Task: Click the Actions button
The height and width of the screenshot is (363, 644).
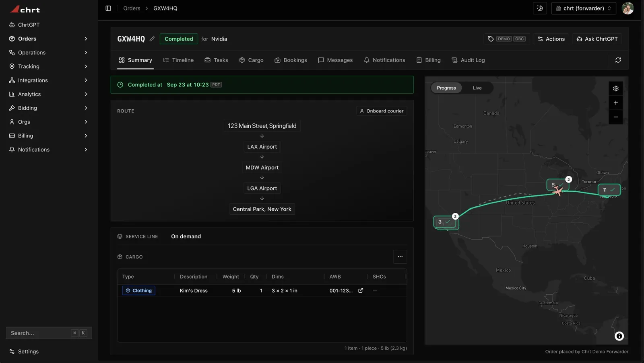Action: [551, 39]
